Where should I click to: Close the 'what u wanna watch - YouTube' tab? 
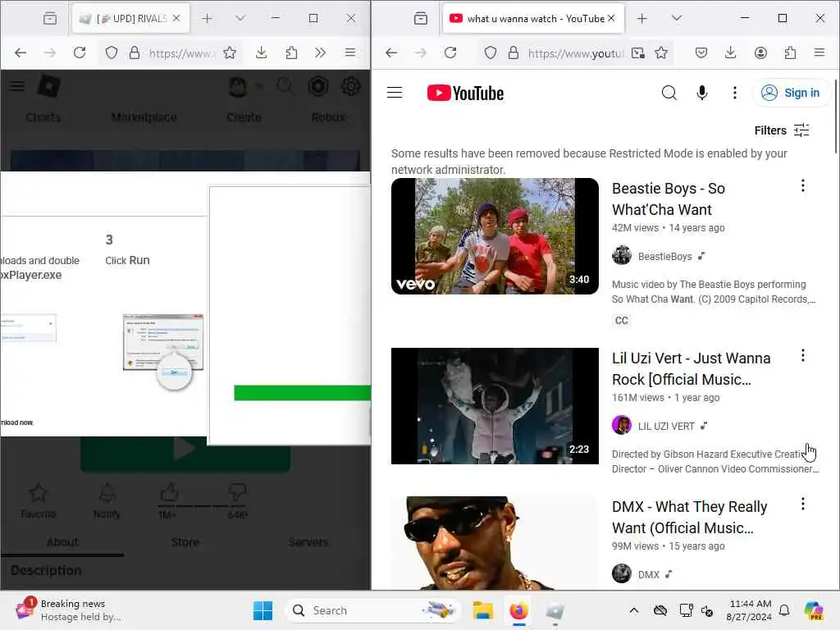pos(611,18)
